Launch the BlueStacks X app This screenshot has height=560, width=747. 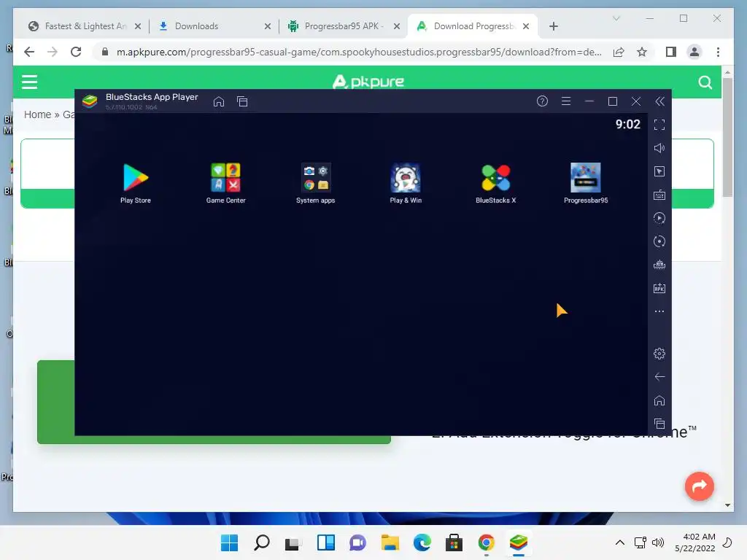(495, 183)
